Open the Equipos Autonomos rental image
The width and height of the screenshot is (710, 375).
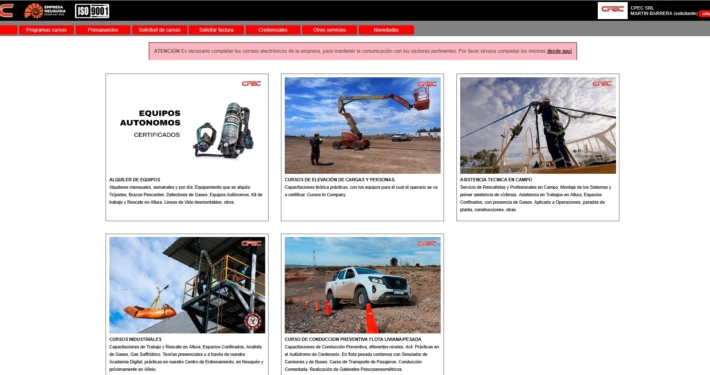[x=187, y=125]
